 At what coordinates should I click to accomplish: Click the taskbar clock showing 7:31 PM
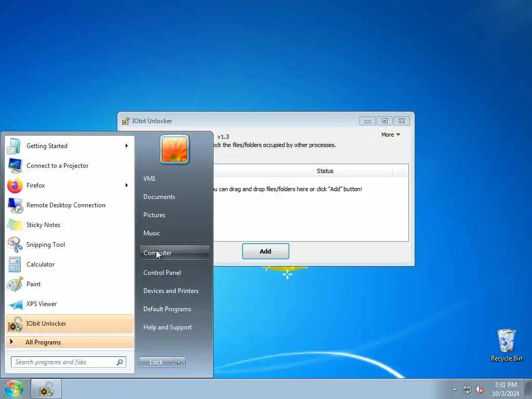(x=506, y=389)
